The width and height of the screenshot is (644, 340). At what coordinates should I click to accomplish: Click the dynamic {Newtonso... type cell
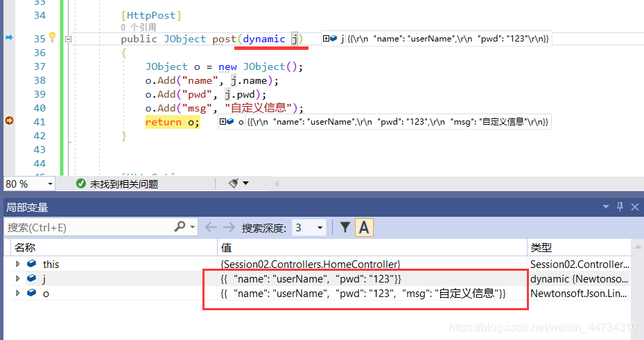(x=579, y=279)
